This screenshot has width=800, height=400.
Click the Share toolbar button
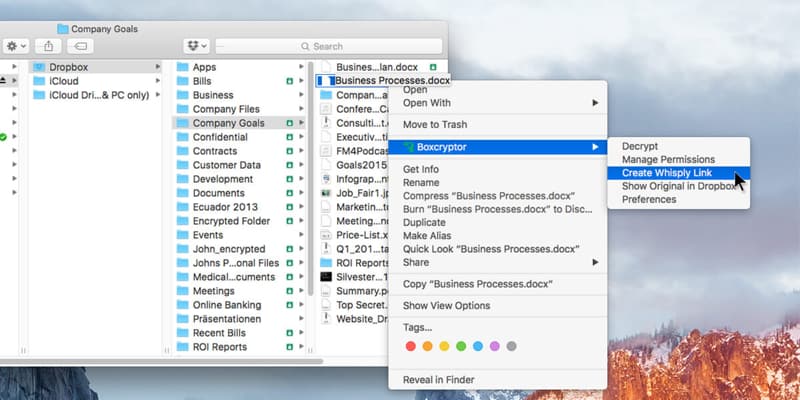click(48, 46)
